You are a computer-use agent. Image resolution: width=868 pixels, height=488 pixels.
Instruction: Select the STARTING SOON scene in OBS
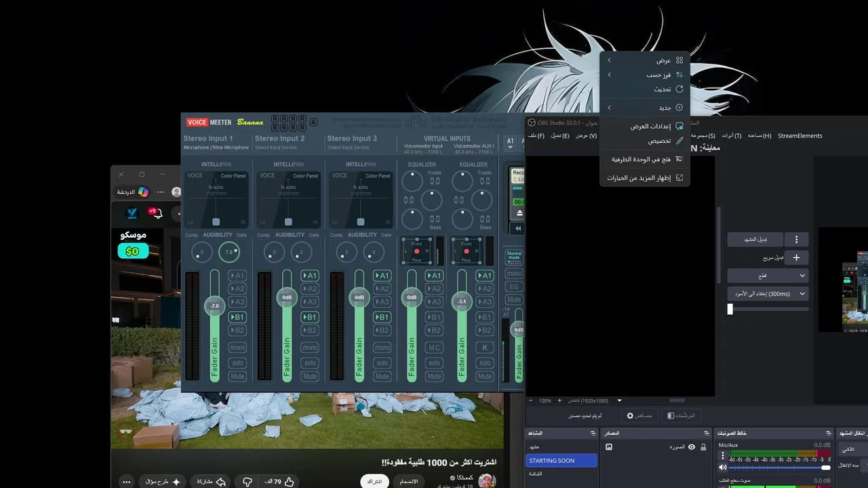[x=562, y=460]
